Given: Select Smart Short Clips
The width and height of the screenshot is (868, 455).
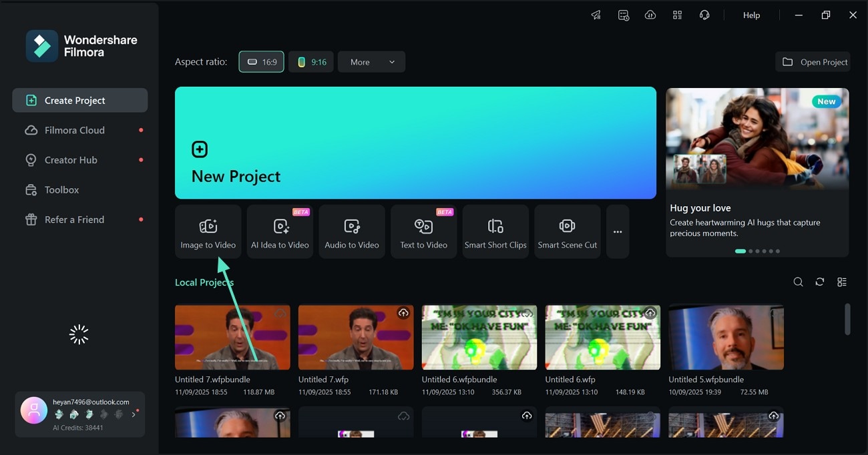Looking at the screenshot, I should point(495,231).
